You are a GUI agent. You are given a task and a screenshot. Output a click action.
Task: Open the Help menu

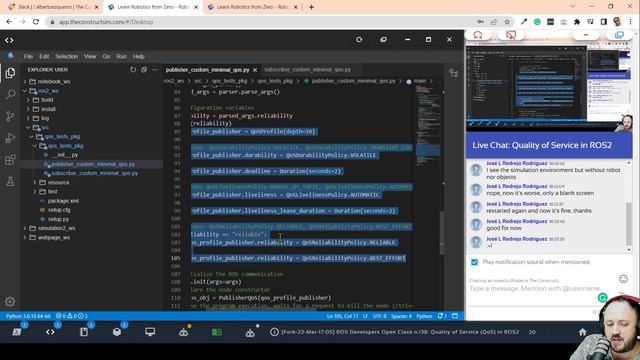[x=139, y=56]
